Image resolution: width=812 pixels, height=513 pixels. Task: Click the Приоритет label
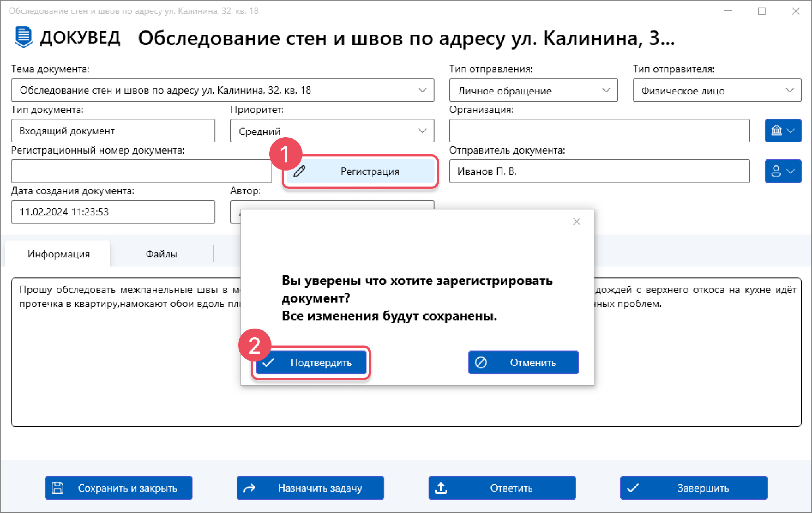click(257, 110)
